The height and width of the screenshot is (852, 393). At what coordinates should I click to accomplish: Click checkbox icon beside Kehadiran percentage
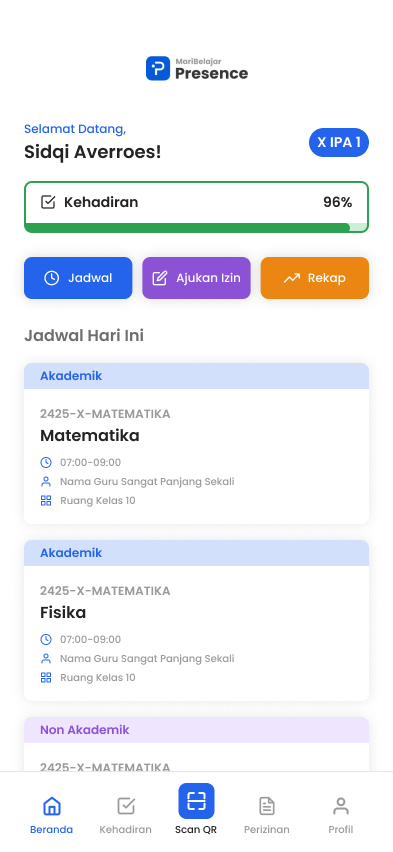pos(48,202)
